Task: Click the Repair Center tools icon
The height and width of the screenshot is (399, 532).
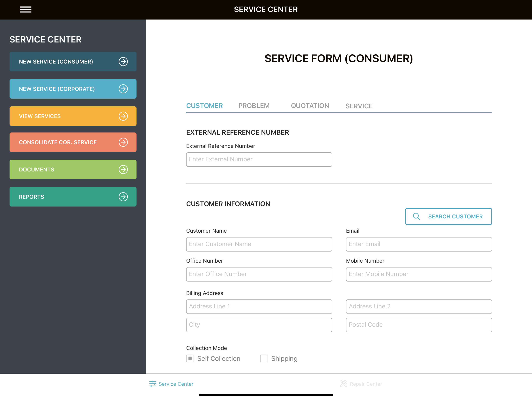Action: coord(344,384)
